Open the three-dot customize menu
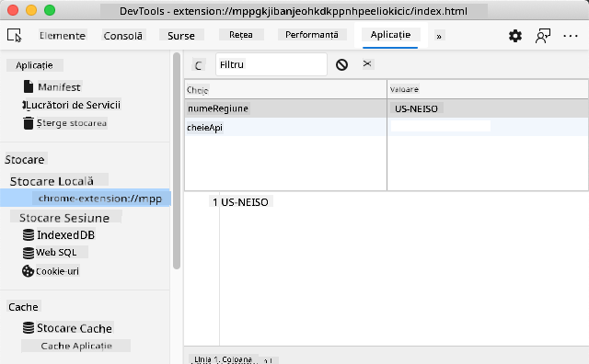589x364 pixels. [x=571, y=36]
